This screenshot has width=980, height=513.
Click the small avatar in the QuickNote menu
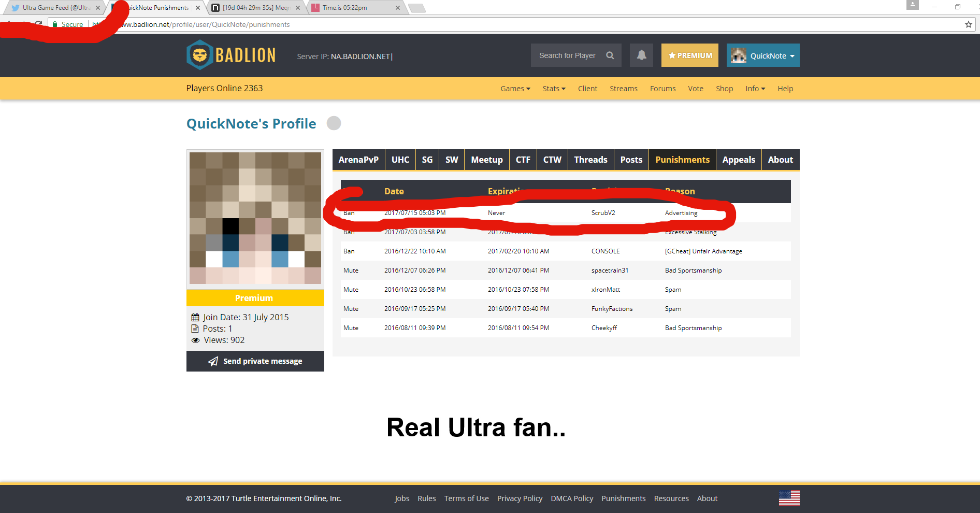[739, 55]
